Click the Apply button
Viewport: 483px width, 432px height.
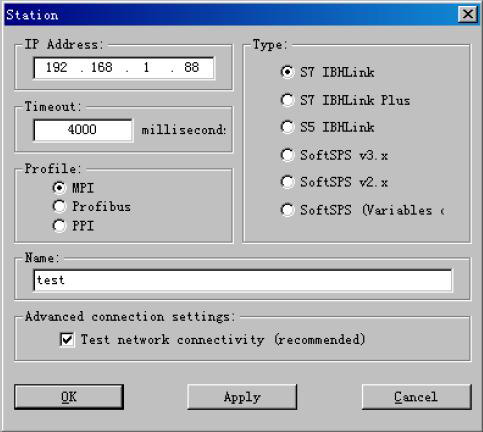tap(242, 397)
